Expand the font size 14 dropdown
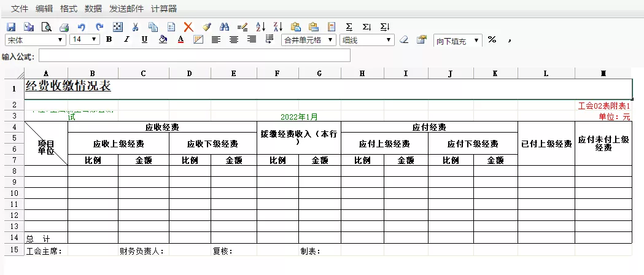The image size is (644, 275). [94, 40]
